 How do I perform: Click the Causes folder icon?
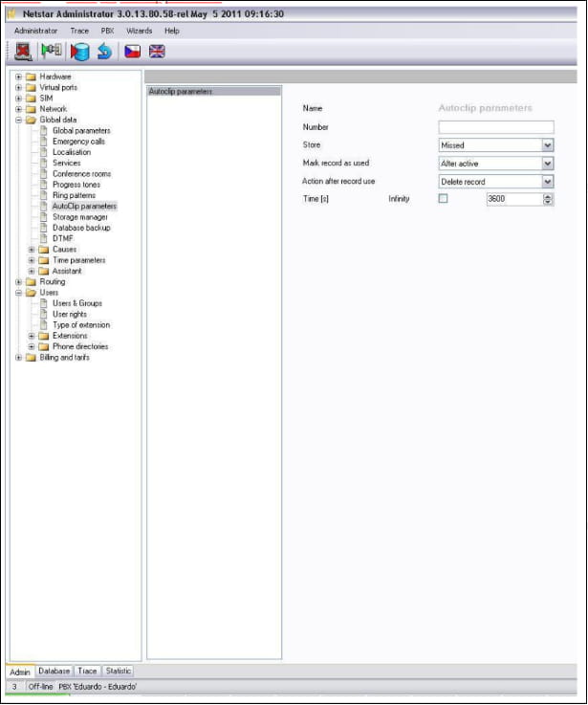44,250
